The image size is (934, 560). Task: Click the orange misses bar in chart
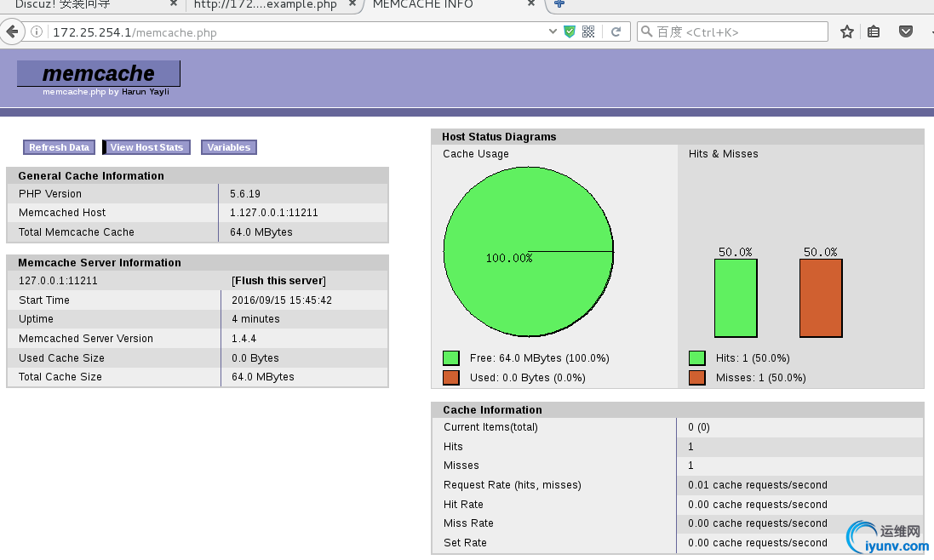821,298
